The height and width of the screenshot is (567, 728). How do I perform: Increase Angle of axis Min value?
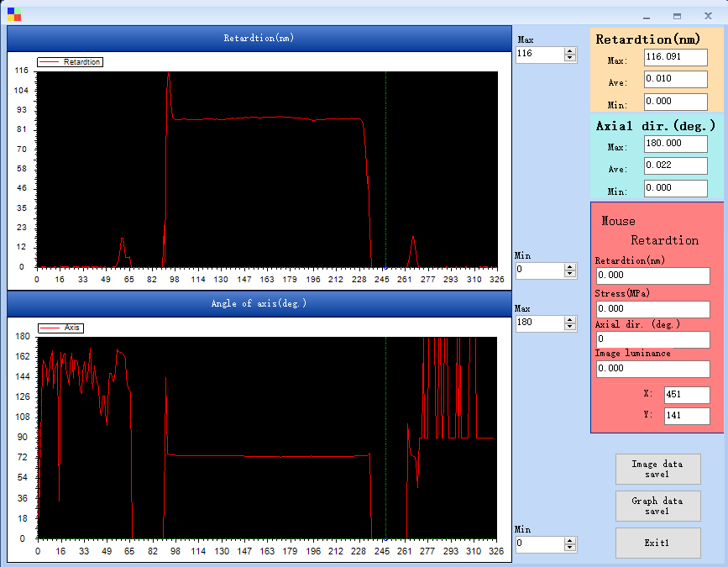point(570,541)
